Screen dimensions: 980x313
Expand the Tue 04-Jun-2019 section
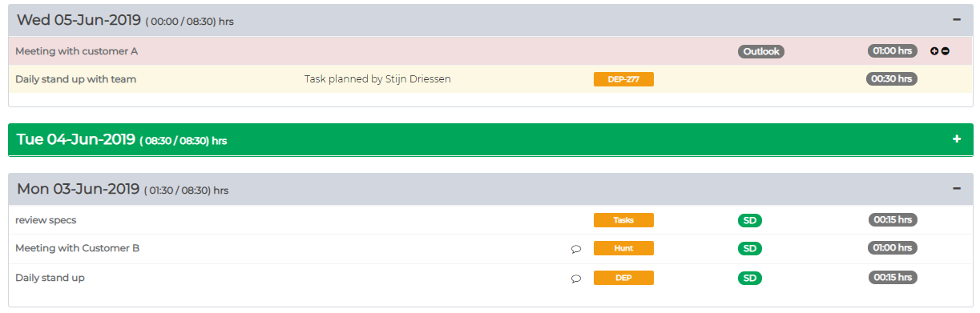pos(956,139)
